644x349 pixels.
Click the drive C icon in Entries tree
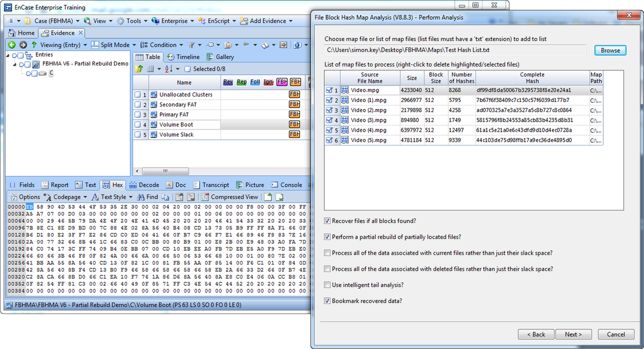43,74
